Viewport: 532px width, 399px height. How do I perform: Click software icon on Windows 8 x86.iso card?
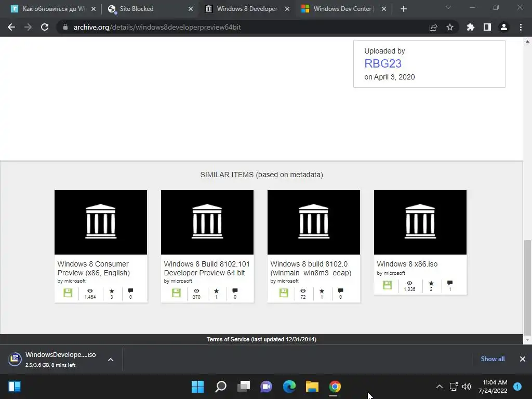(x=387, y=285)
